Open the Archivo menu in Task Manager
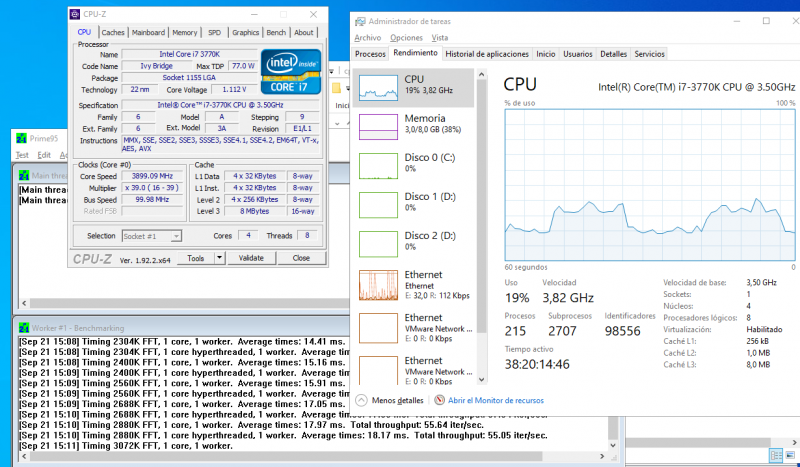This screenshot has height=467, width=800. (x=367, y=38)
